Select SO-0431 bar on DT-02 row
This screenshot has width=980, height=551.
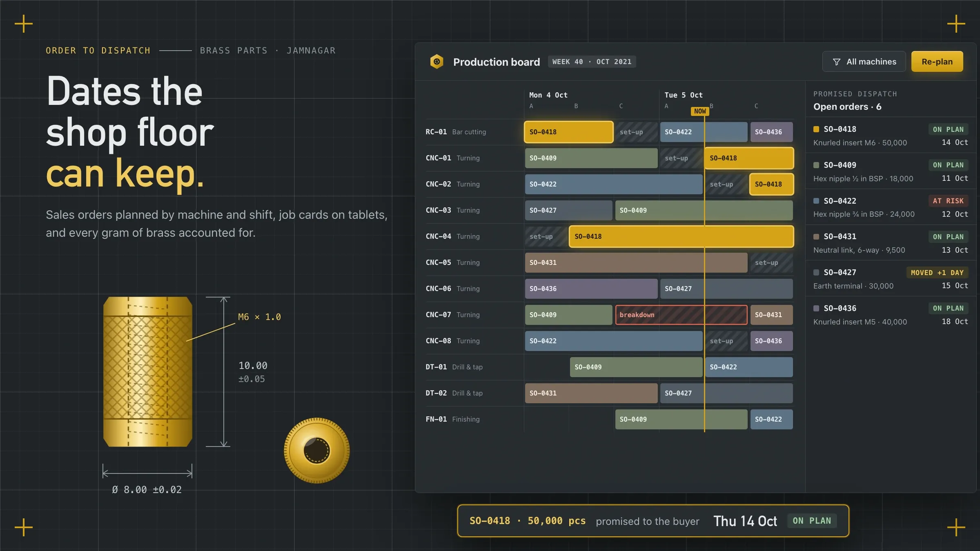coord(591,393)
